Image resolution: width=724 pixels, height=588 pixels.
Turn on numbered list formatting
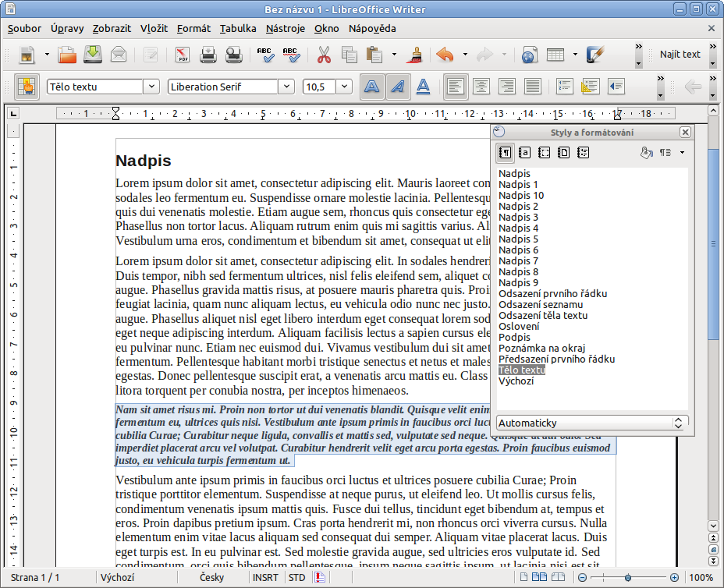click(565, 87)
